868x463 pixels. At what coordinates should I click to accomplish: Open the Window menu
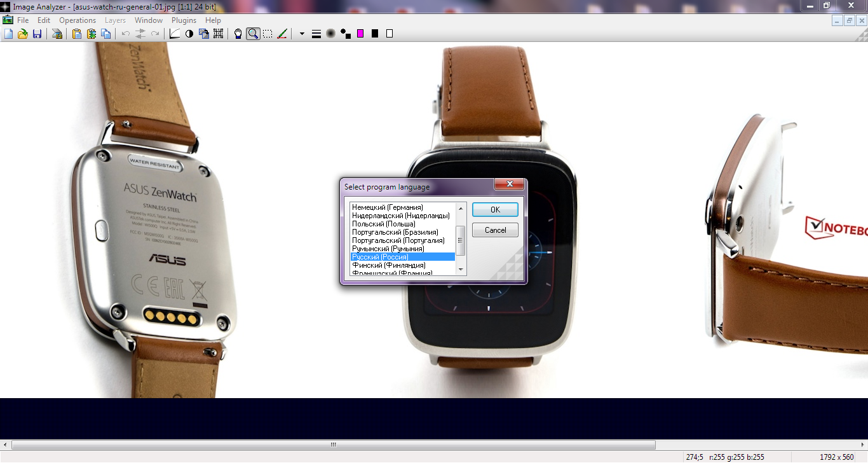point(149,20)
